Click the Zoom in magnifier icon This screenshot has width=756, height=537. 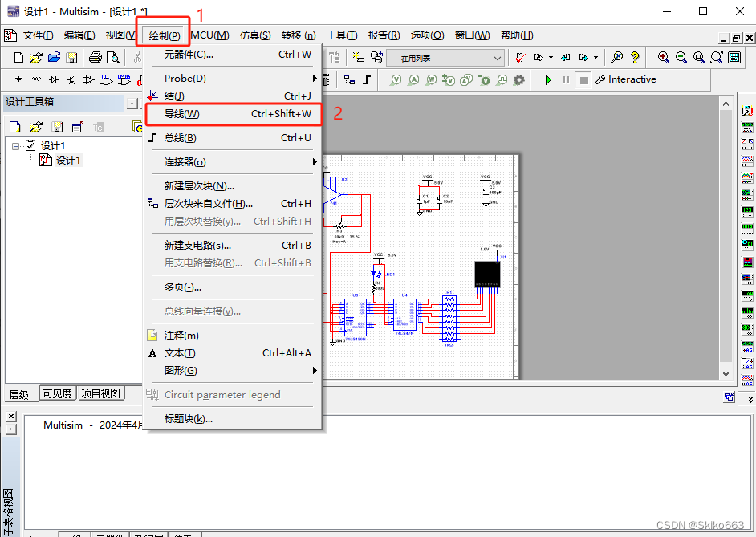tap(664, 57)
